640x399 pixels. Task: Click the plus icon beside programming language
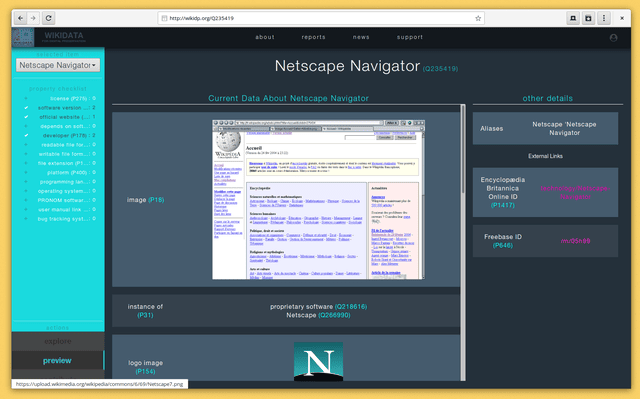[26, 182]
